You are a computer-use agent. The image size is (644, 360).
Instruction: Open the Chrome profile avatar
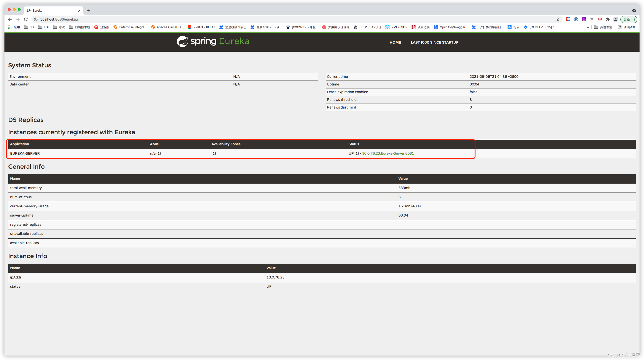click(616, 19)
